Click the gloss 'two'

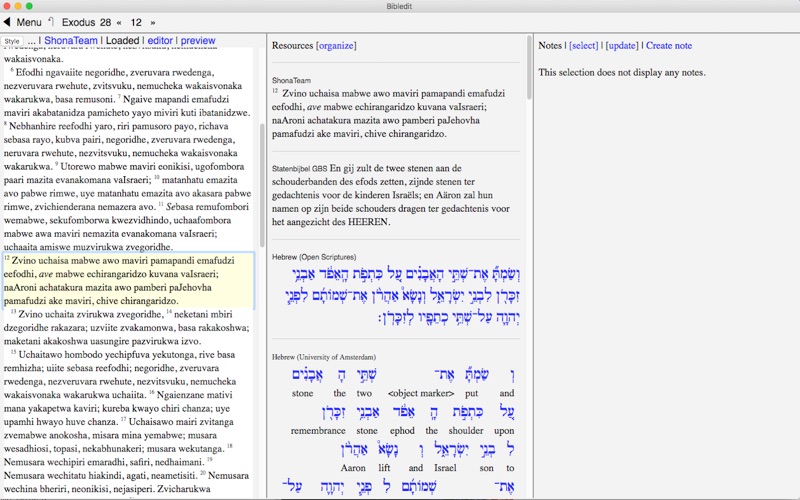364,393
